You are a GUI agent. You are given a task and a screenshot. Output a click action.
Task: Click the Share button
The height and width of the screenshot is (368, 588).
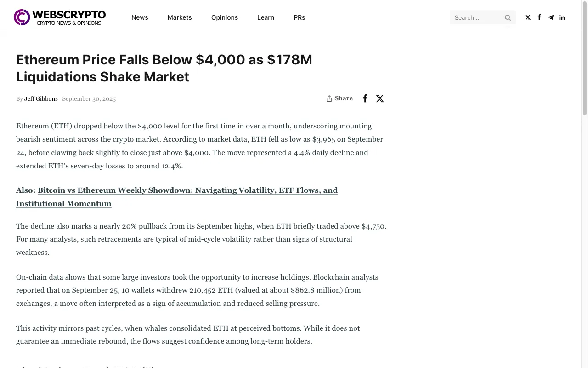pos(339,98)
